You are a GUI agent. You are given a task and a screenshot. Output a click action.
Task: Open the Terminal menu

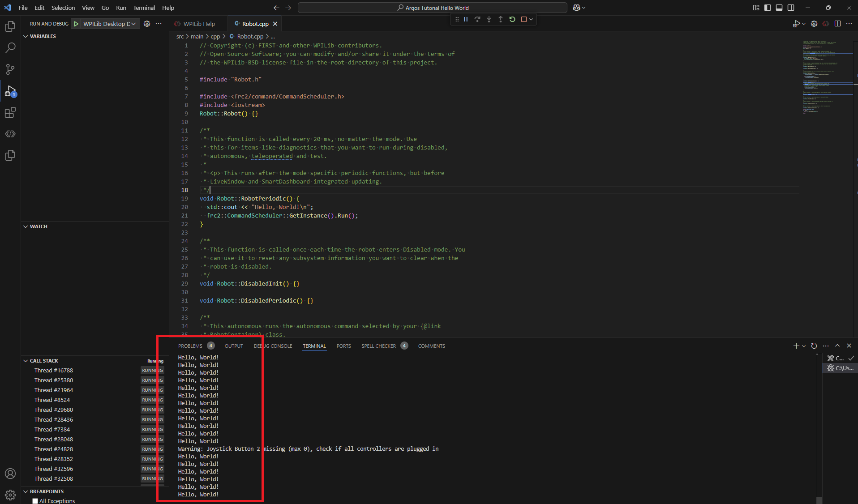point(144,8)
